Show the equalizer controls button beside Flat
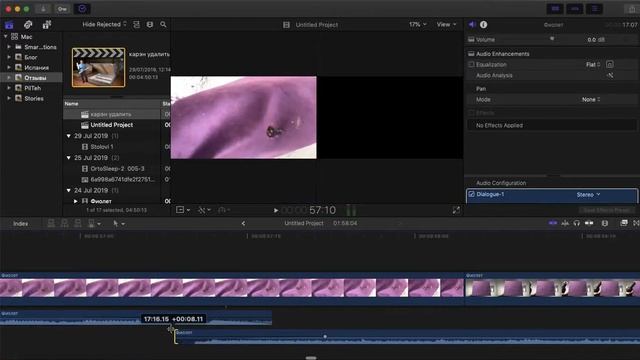This screenshot has width=640, height=360. tap(610, 64)
